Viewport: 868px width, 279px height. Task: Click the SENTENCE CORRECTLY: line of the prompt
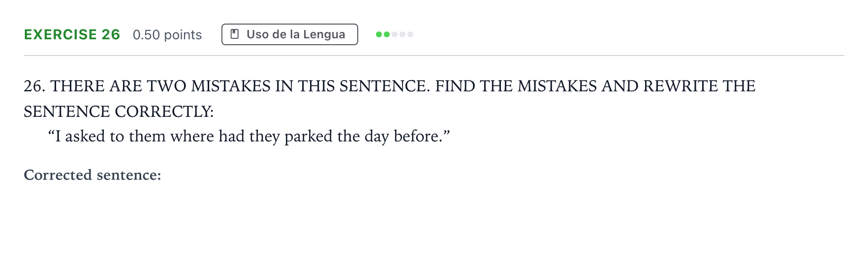coord(119,112)
